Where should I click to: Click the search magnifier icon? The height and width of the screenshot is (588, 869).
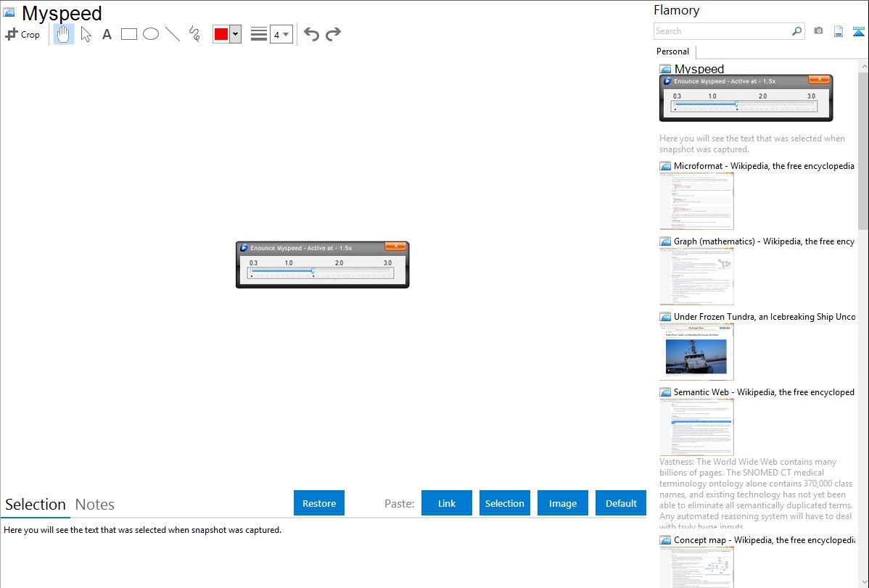(x=797, y=31)
